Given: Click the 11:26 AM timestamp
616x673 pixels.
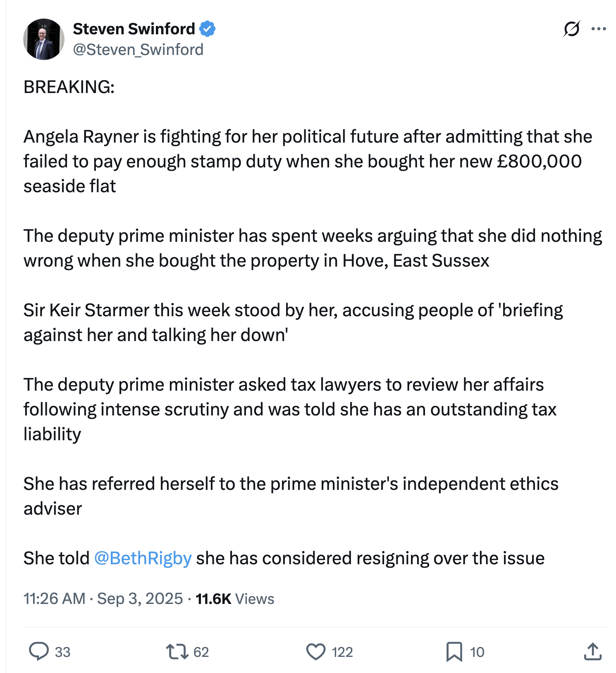Looking at the screenshot, I should point(54,599).
